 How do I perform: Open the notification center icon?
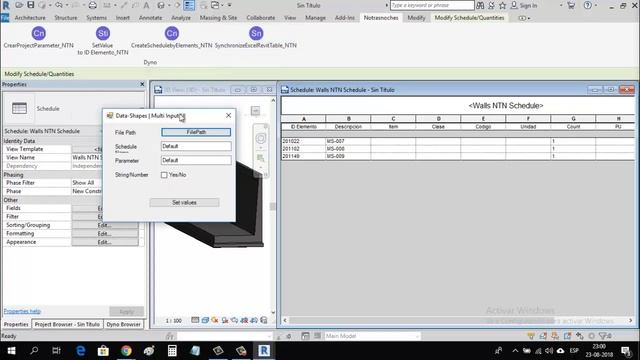626,351
